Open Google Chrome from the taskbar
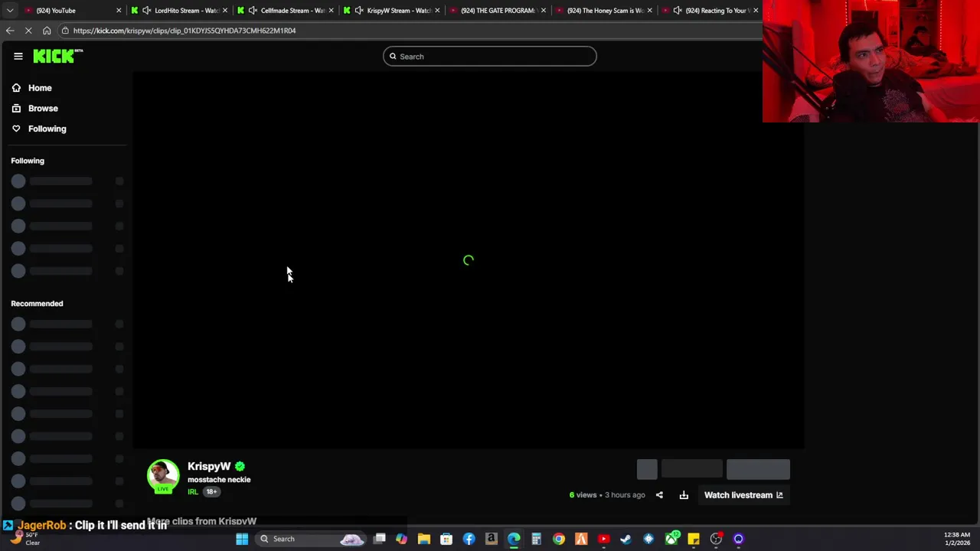Viewport: 980px width, 551px height. 559,539
